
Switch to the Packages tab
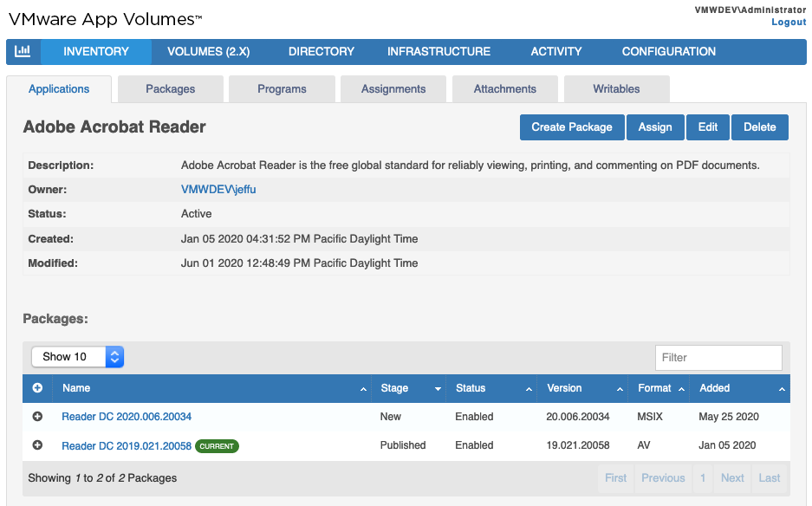(170, 88)
